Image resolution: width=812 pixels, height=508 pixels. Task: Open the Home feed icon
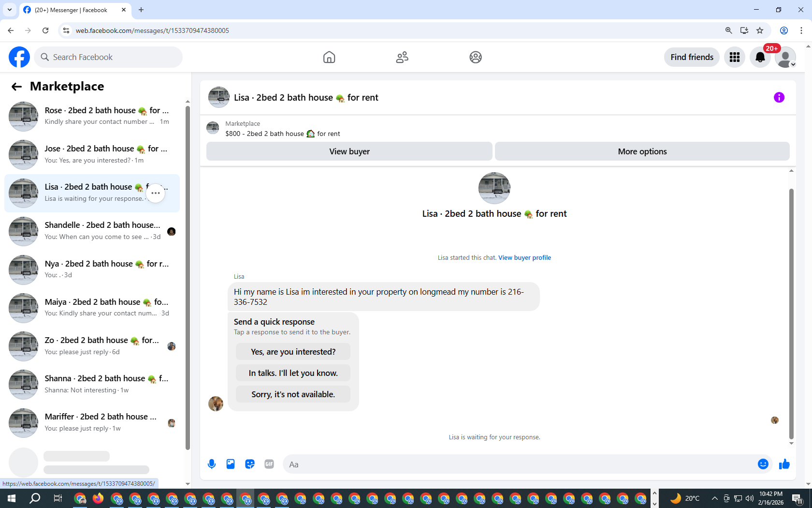point(329,57)
